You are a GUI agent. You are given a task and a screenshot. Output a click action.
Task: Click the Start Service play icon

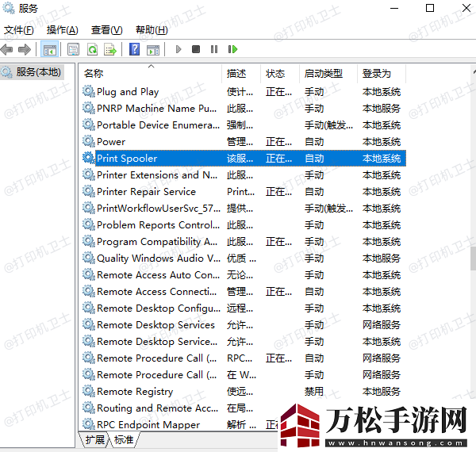(x=178, y=49)
